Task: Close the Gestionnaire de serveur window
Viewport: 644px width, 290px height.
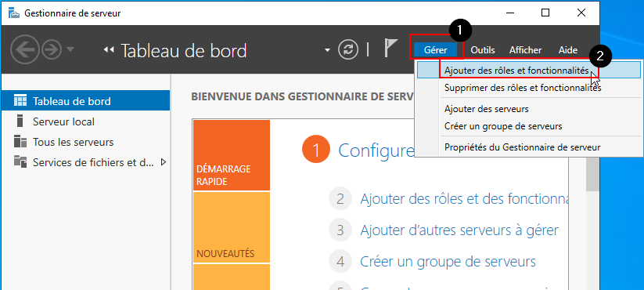Action: (581, 13)
